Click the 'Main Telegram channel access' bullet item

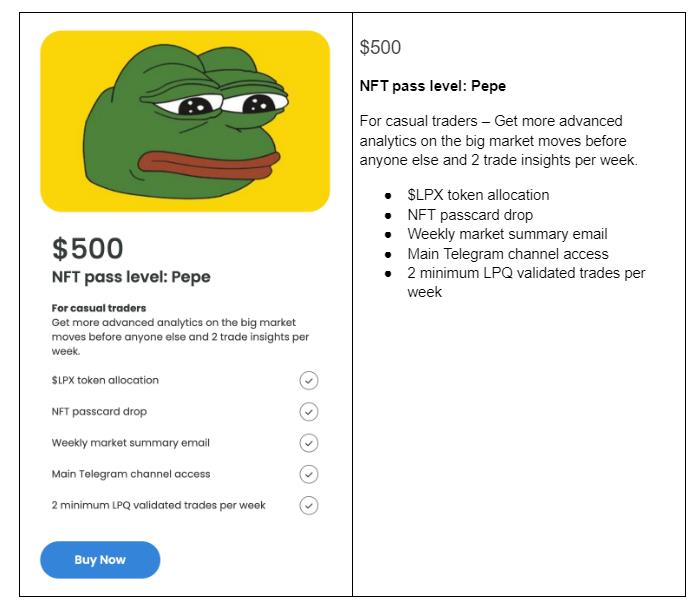pos(508,254)
